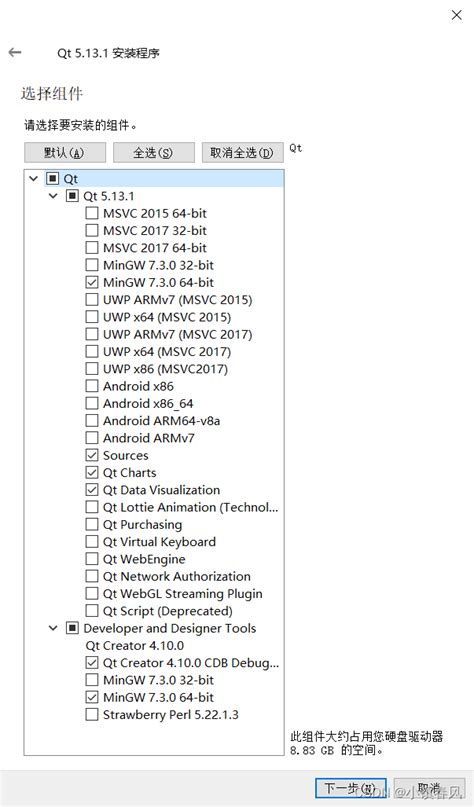Viewport: 474px width, 807px height.
Task: Check UWP x64 (MSVC 2017)
Action: coord(92,352)
